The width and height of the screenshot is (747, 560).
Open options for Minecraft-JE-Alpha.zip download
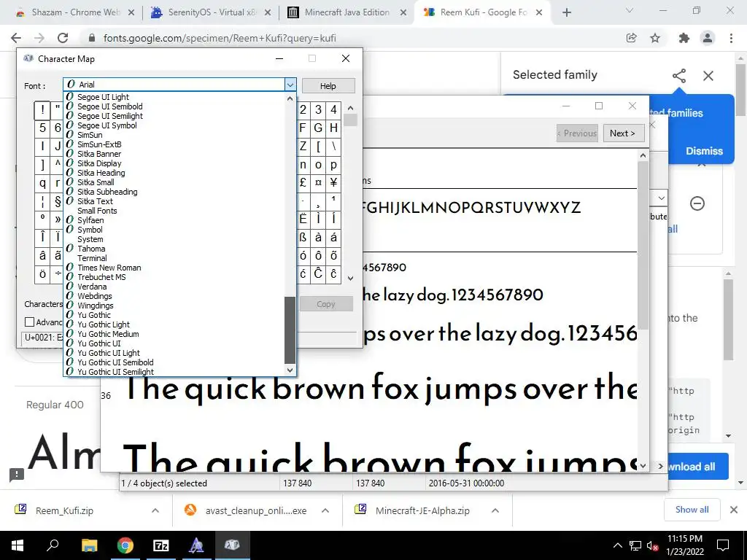click(495, 510)
